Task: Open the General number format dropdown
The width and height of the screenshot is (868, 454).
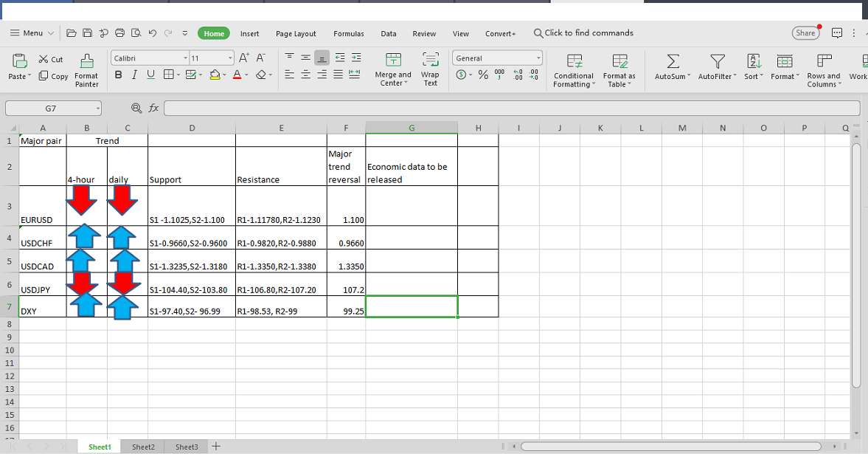Action: click(538, 58)
